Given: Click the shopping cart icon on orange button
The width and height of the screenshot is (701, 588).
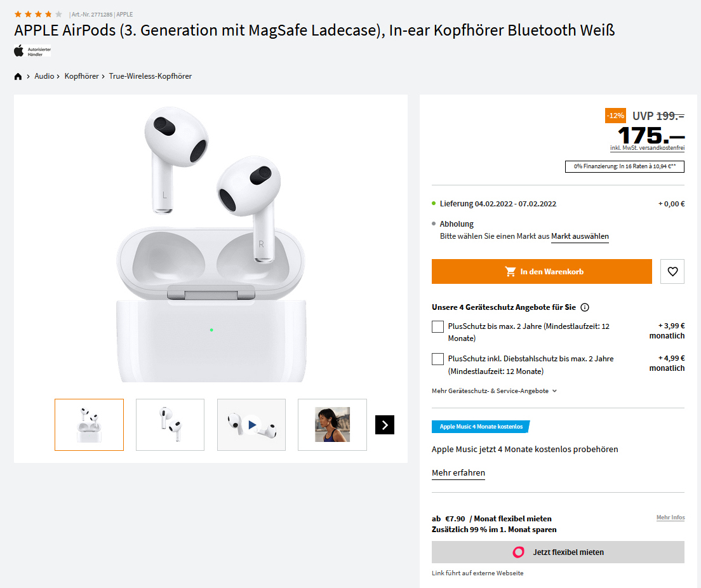Looking at the screenshot, I should click(x=511, y=272).
